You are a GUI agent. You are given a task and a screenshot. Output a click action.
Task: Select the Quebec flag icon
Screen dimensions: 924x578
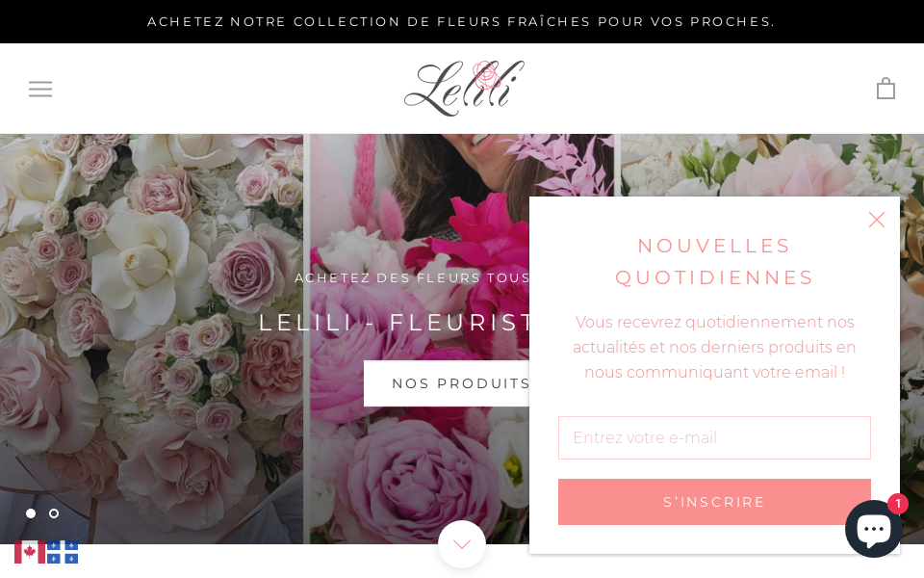click(x=63, y=552)
